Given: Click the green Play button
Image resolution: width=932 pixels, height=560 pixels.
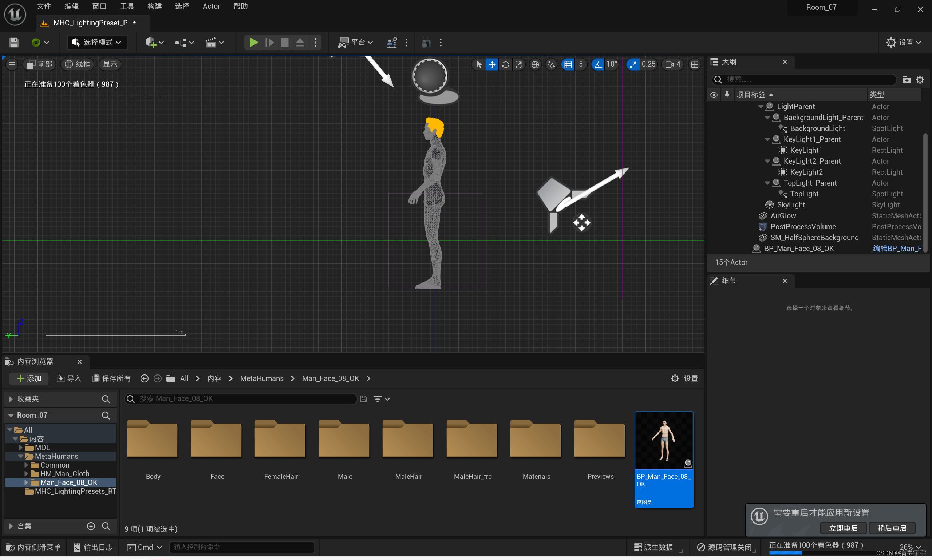Looking at the screenshot, I should (x=253, y=43).
